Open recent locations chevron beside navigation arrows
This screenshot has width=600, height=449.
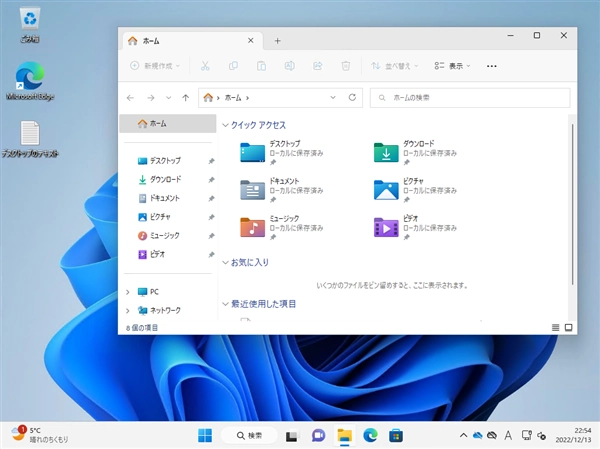pyautogui.click(x=168, y=98)
